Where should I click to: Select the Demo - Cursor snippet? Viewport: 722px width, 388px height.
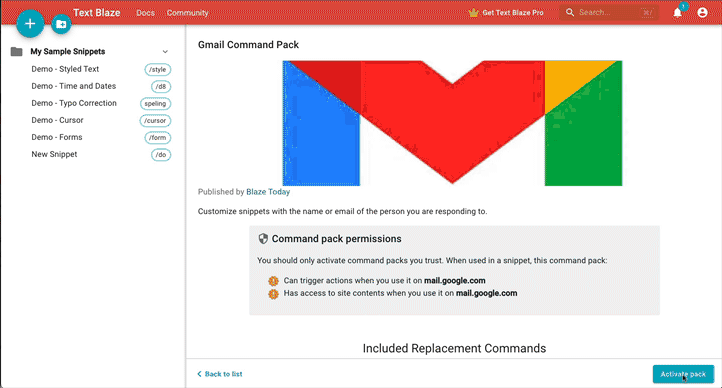[57, 120]
